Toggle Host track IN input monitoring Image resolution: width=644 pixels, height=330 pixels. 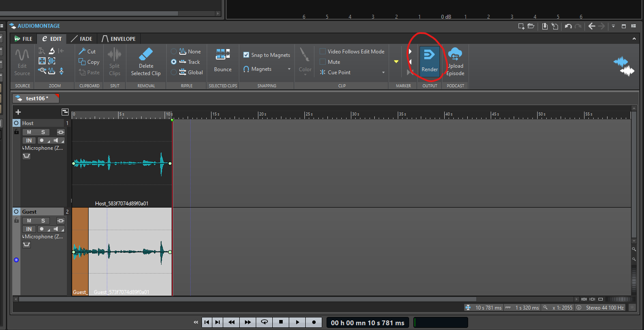coord(29,140)
